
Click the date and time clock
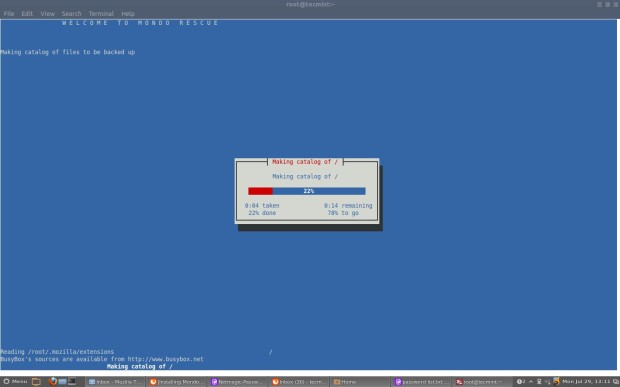(x=586, y=381)
